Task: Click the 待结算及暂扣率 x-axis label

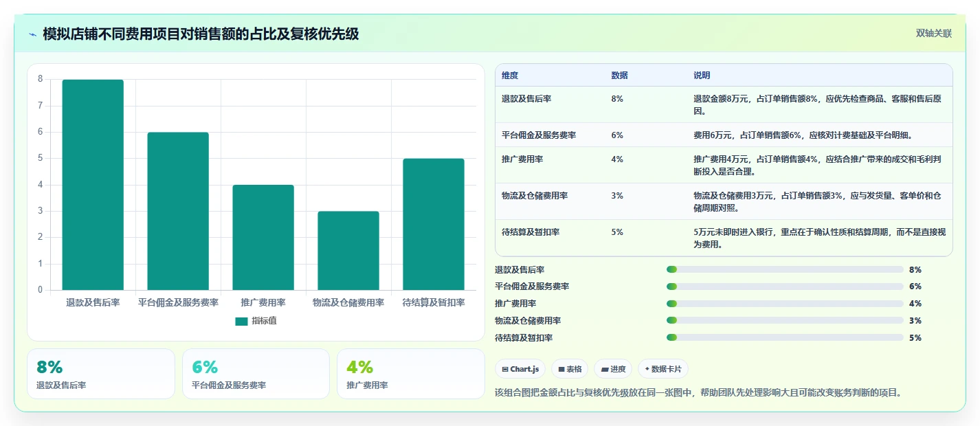Action: pyautogui.click(x=434, y=302)
